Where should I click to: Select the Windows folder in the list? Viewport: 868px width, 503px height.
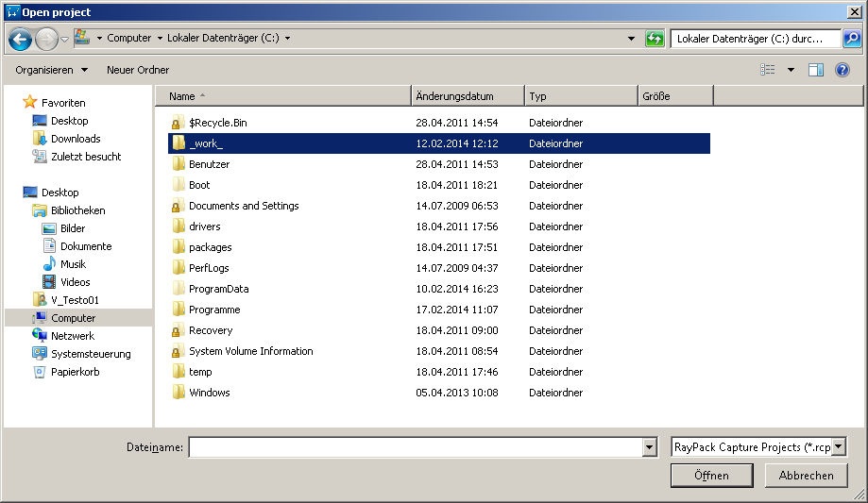(209, 393)
